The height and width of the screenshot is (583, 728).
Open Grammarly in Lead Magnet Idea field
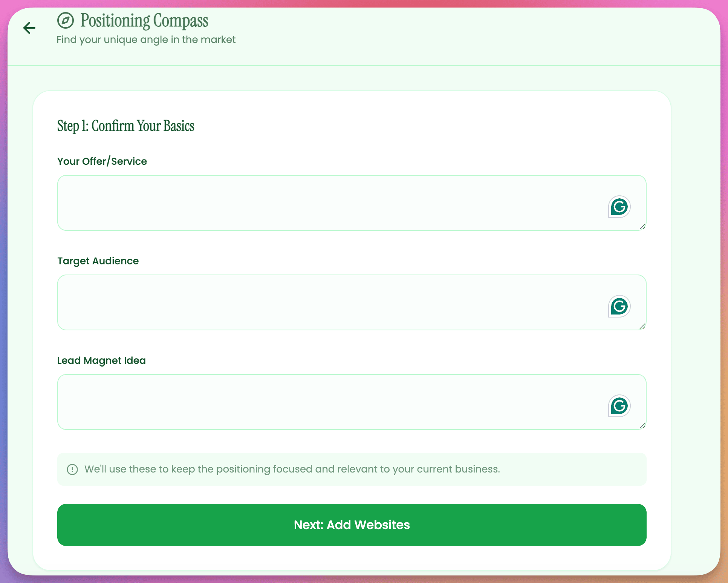pos(619,406)
